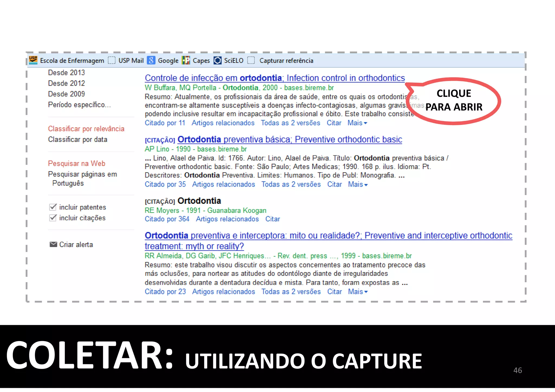Citar the Controle de infecção article
Image resolution: width=555 pixels, height=392 pixels.
click(334, 123)
